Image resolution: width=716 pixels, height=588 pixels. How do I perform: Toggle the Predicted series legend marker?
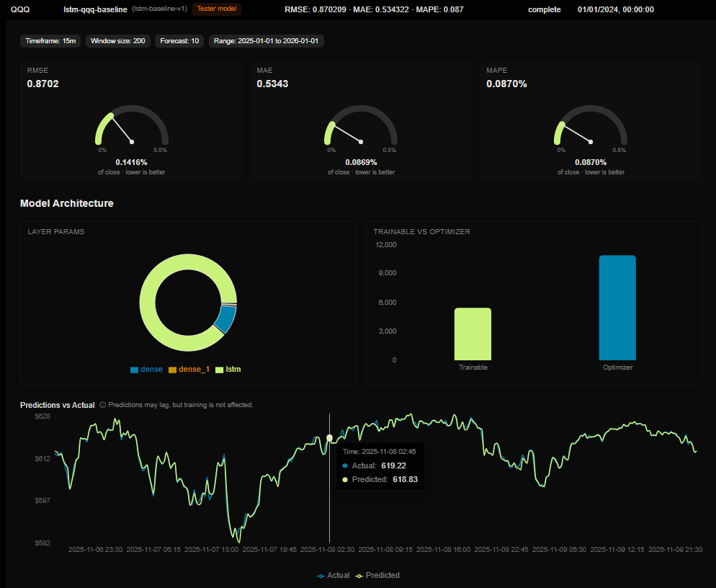tap(359, 576)
